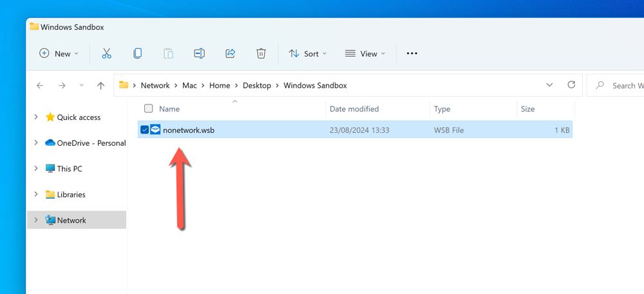Go forward with the right arrow
The width and height of the screenshot is (644, 294).
pos(62,86)
